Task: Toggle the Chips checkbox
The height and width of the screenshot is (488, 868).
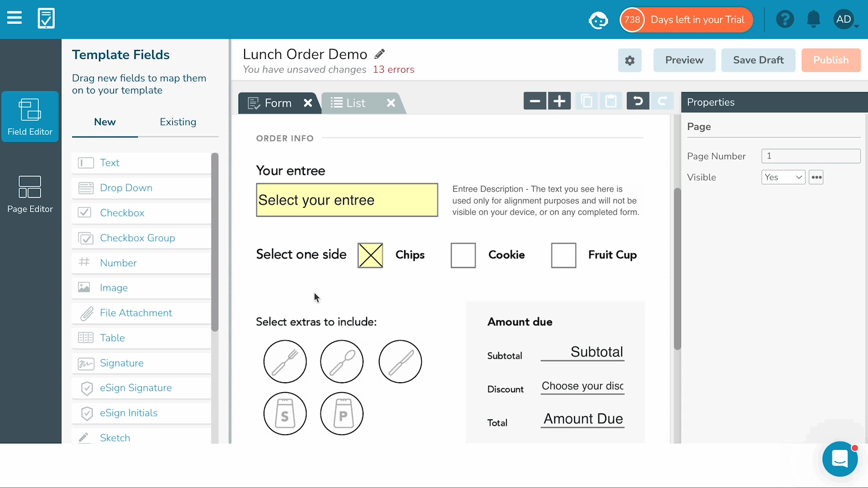Action: [370, 255]
